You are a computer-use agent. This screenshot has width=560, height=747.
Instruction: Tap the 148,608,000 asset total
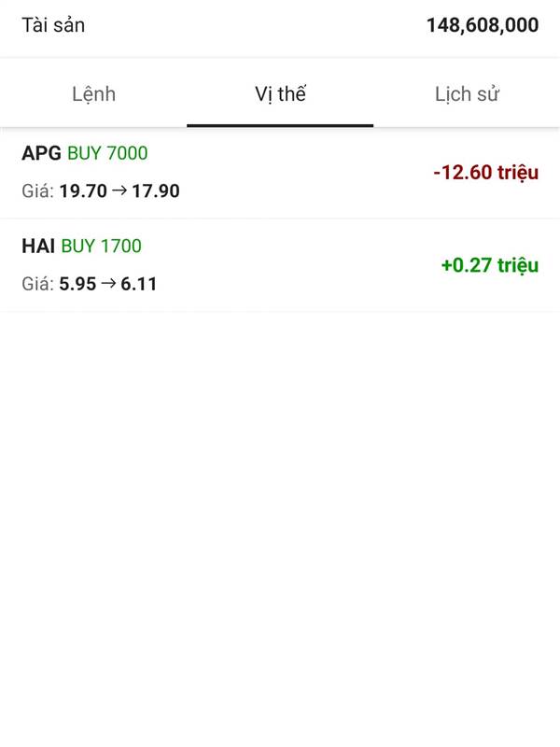coord(483,25)
